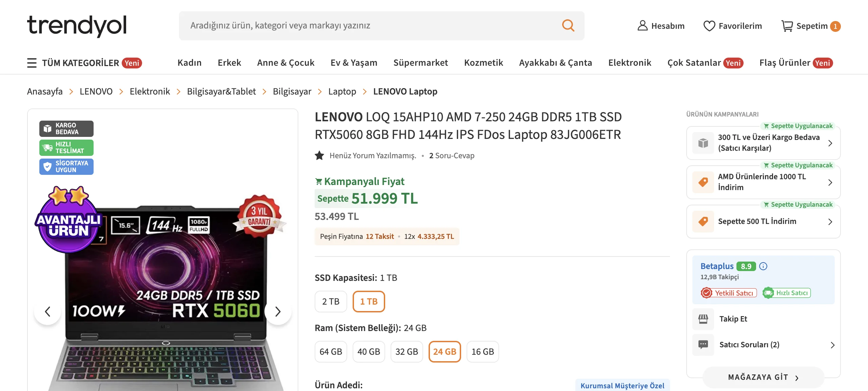Click the Betaplus seller info icon
868x391 pixels.
click(763, 266)
